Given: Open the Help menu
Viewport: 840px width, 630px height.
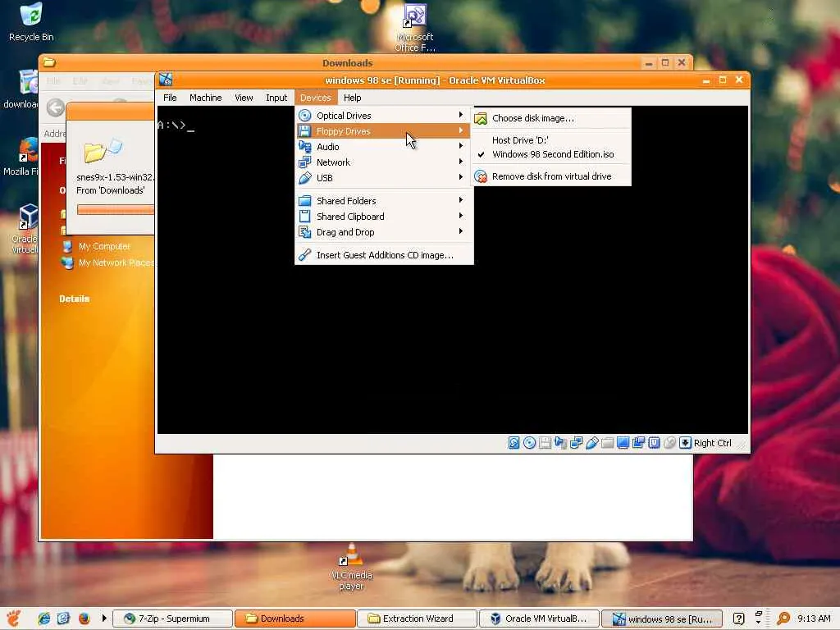Looking at the screenshot, I should 352,98.
